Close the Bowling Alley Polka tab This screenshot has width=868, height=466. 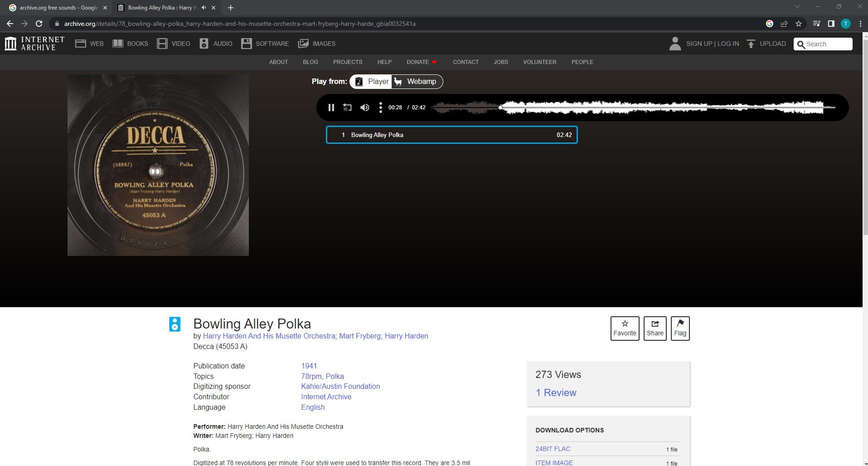pos(213,8)
